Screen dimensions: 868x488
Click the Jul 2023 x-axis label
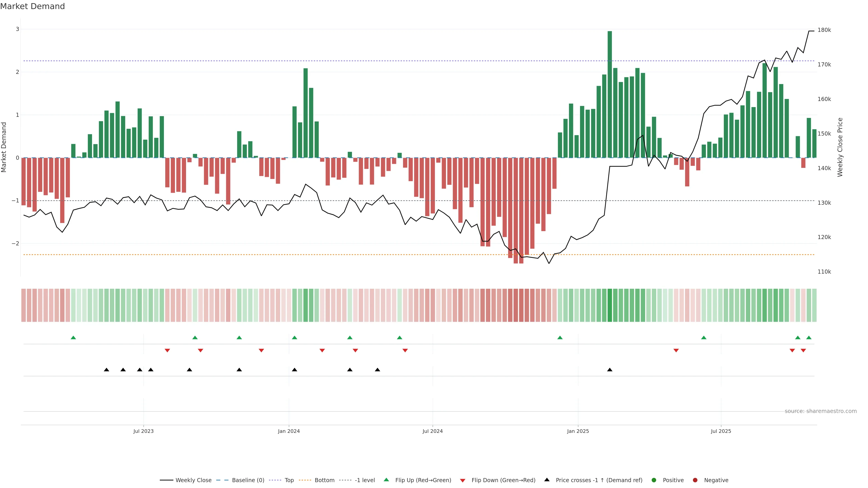[x=143, y=431]
